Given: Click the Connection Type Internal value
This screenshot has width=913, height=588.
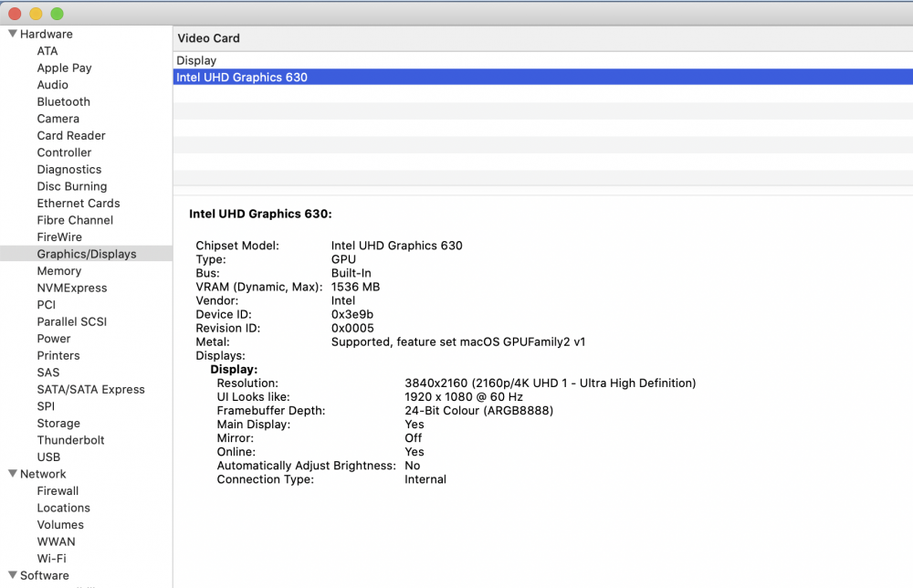Looking at the screenshot, I should [x=425, y=479].
